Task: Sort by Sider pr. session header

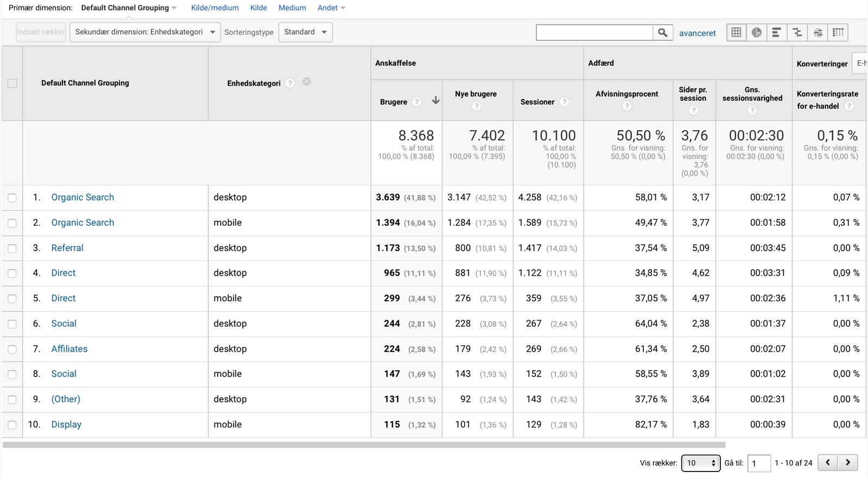Action: click(693, 94)
